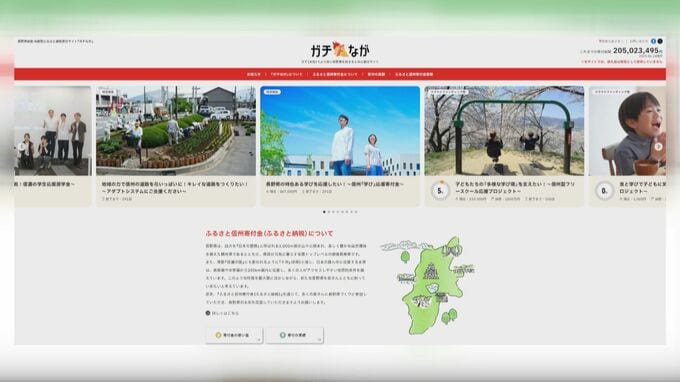The height and width of the screenshot is (382, 680).
Task: Click the green circle icon on 寄付の実績 button
Action: 283,335
